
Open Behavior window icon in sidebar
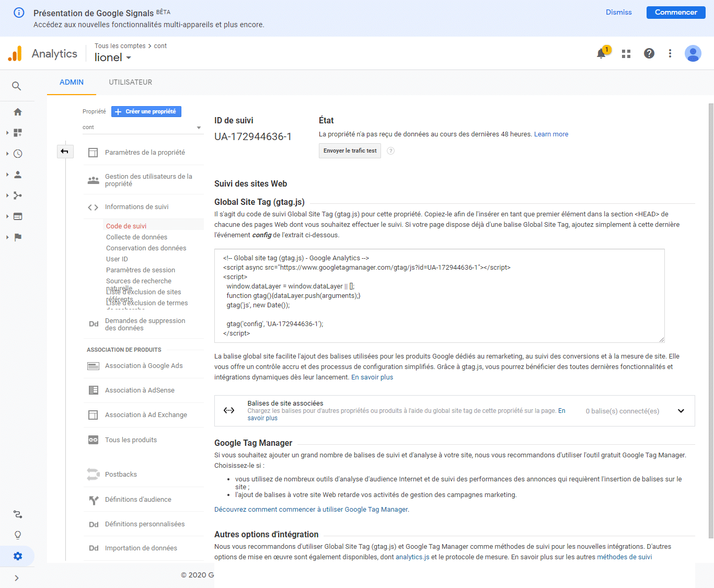click(18, 216)
